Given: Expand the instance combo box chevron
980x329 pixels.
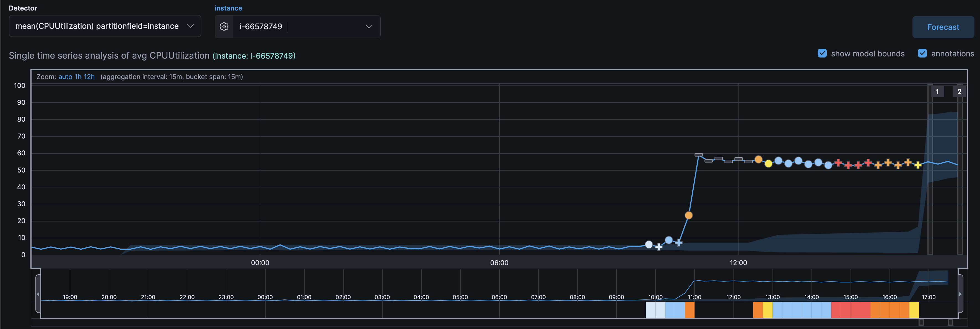Looking at the screenshot, I should pyautogui.click(x=369, y=27).
